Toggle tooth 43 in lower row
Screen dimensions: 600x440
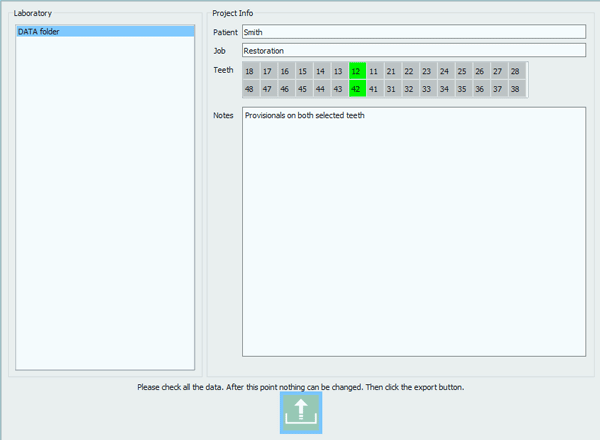(339, 89)
